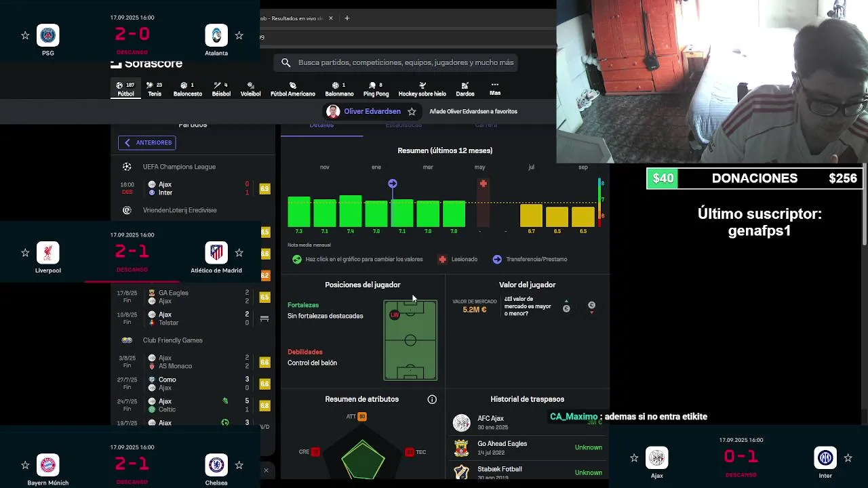Click the TEC attribute badge
This screenshot has width=868, height=488.
[410, 452]
